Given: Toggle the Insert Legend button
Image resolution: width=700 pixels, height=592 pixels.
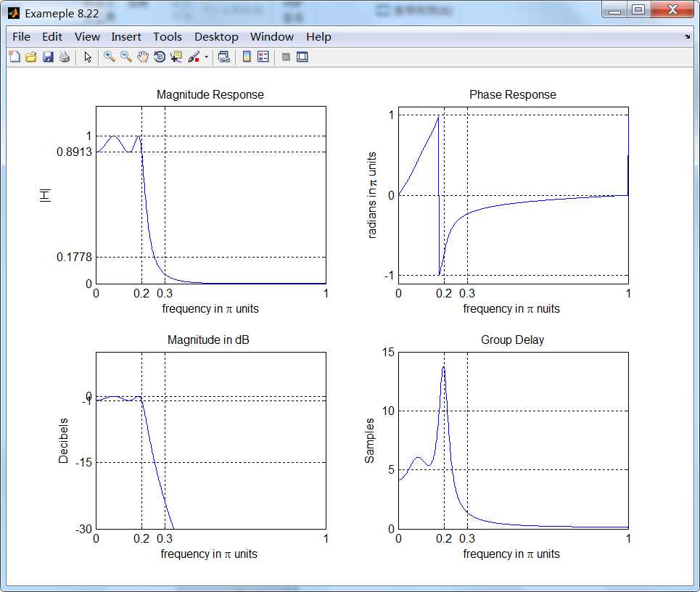Looking at the screenshot, I should click(x=263, y=57).
